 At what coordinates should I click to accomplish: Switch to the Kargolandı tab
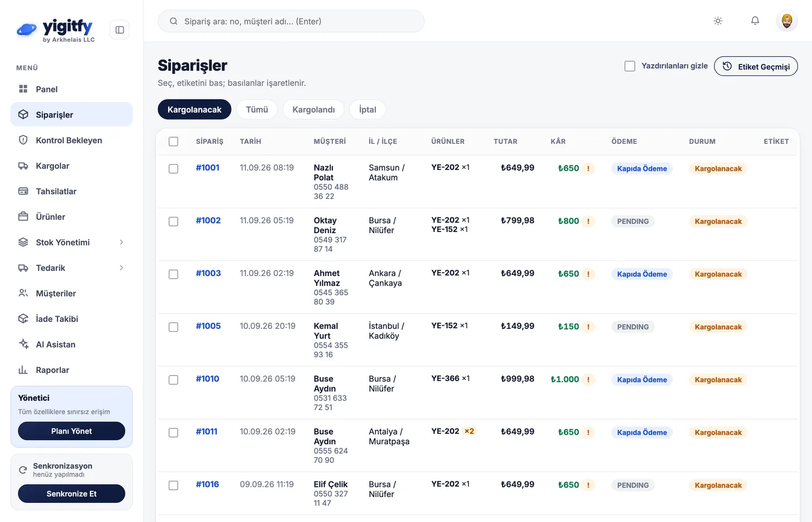pos(313,110)
